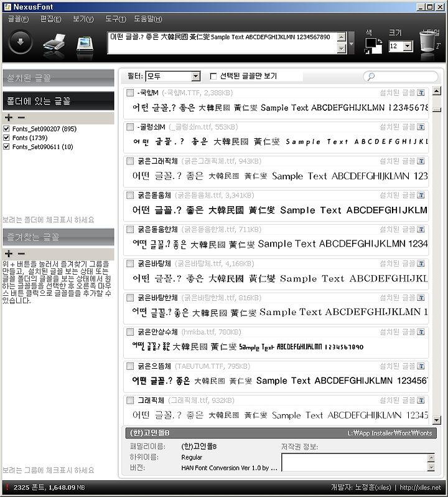Click the white background color swatch
Screen dimensions: 448x497
[378, 49]
